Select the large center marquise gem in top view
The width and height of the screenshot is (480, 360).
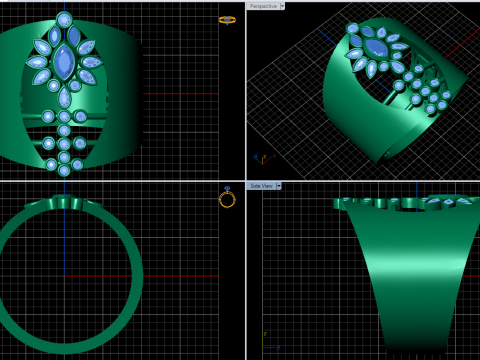(64, 61)
